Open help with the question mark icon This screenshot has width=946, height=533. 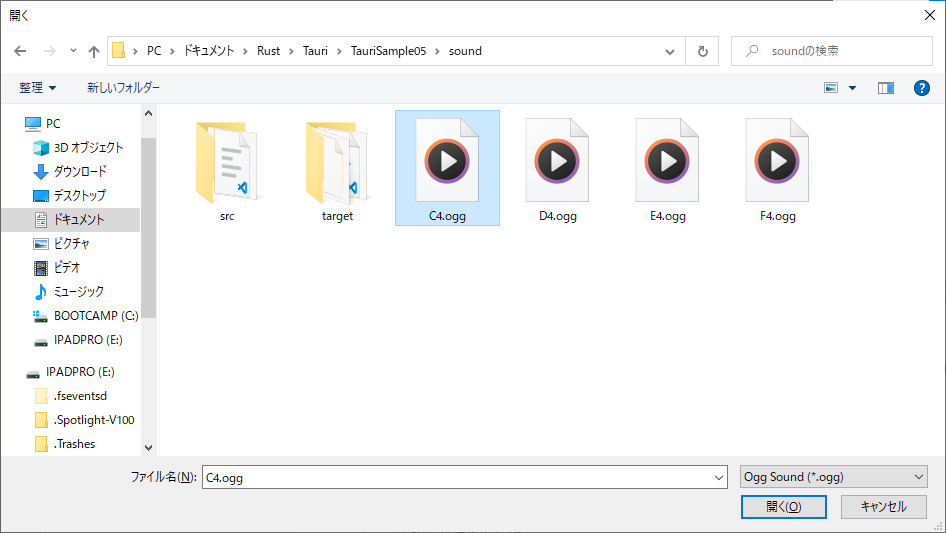[921, 88]
